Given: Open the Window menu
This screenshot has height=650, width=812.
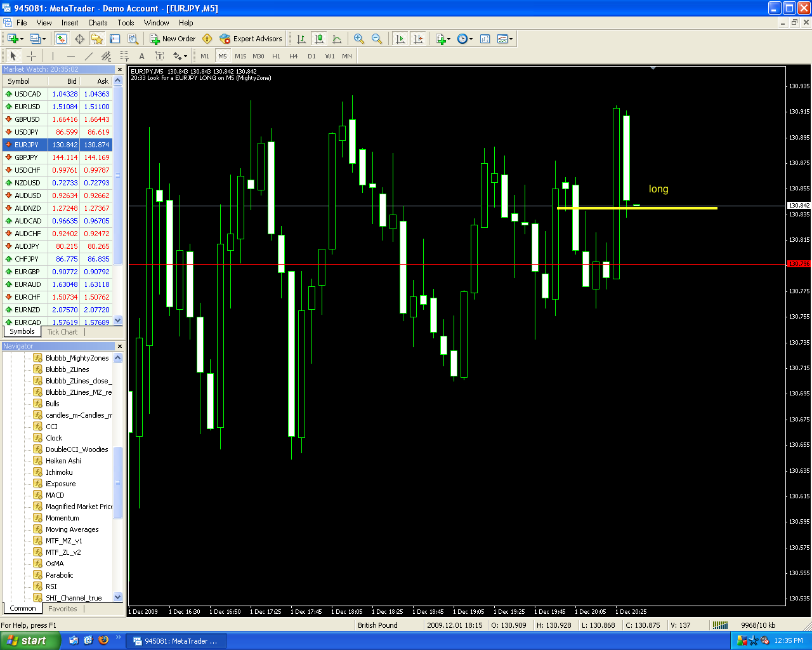Looking at the screenshot, I should point(156,23).
